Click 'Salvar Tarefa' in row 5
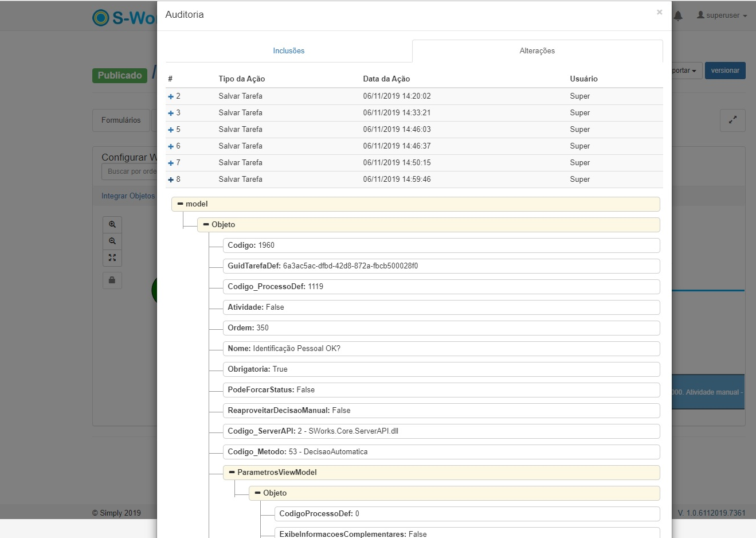 point(241,130)
